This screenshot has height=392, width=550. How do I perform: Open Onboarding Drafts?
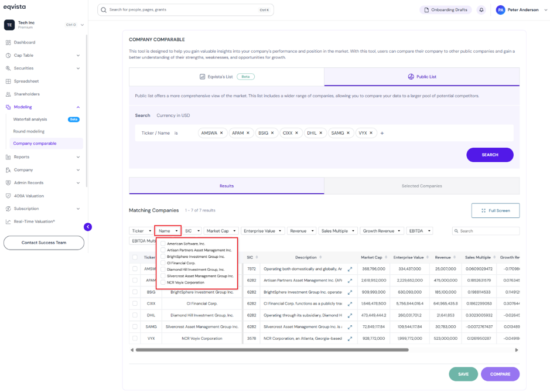[446, 10]
